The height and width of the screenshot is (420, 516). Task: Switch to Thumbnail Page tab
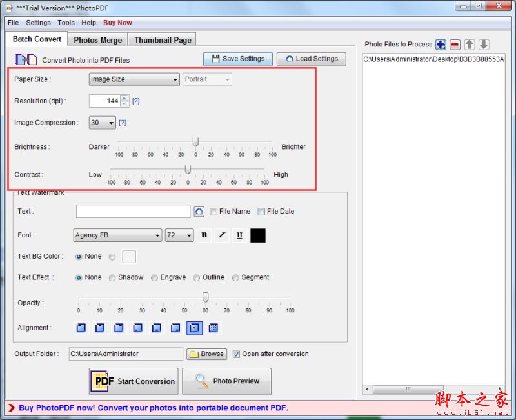[x=163, y=40]
